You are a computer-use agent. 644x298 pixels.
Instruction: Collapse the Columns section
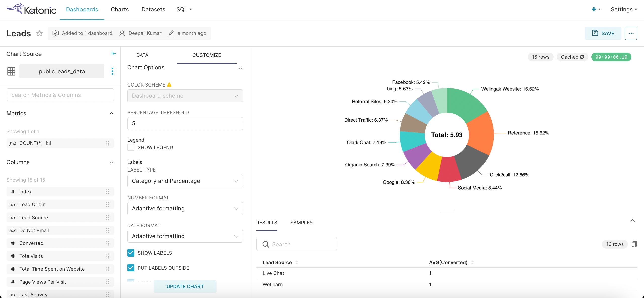click(112, 162)
